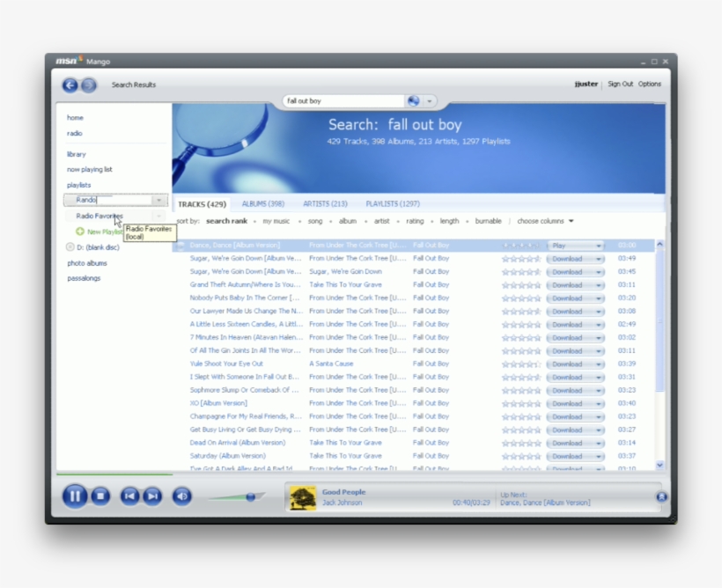Image resolution: width=722 pixels, height=588 pixels.
Task: Rate 7 Minutes In Heaven stars
Action: 521,338
